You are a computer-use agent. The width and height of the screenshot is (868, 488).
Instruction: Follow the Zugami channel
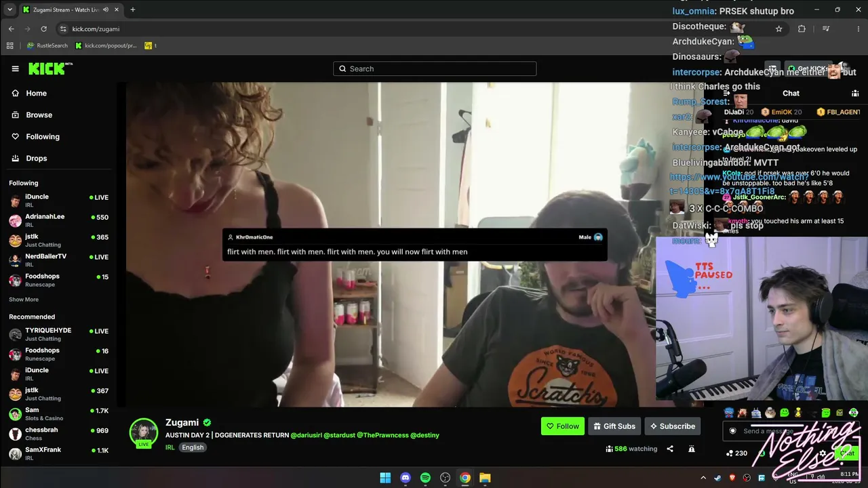click(x=562, y=426)
